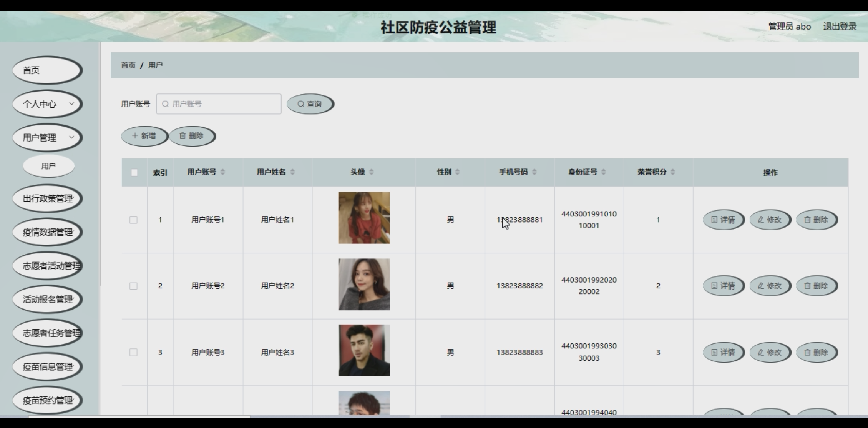Click 退出登录 link at top right
Viewport: 868px width, 428px height.
click(840, 27)
